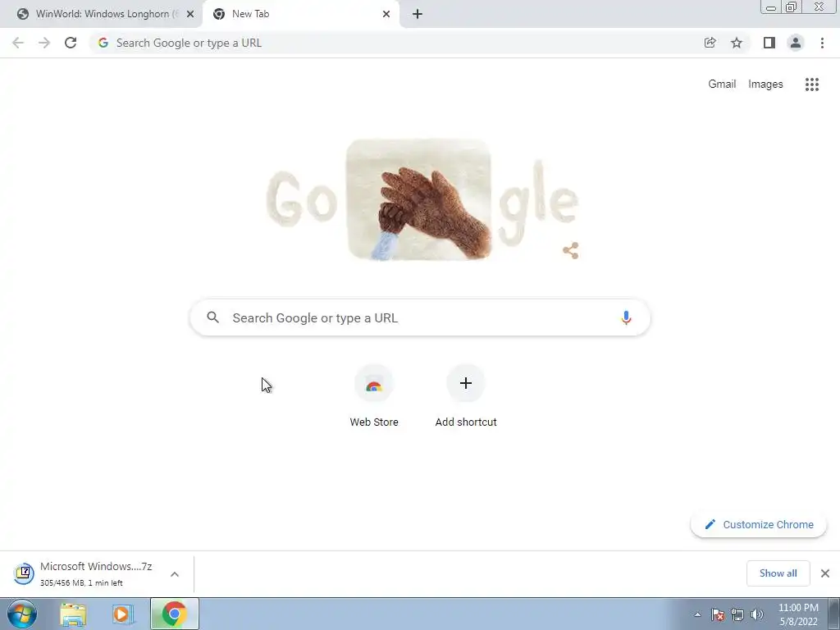Toggle the side panel icon
This screenshot has height=630, width=840.
(x=769, y=43)
